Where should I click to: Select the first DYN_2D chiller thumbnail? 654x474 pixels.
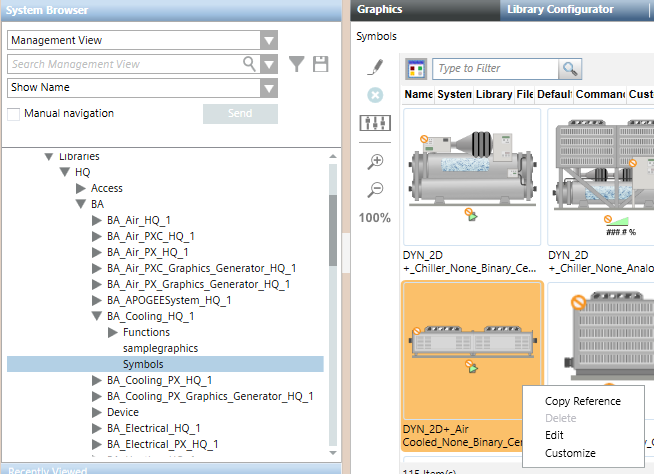tap(471, 175)
